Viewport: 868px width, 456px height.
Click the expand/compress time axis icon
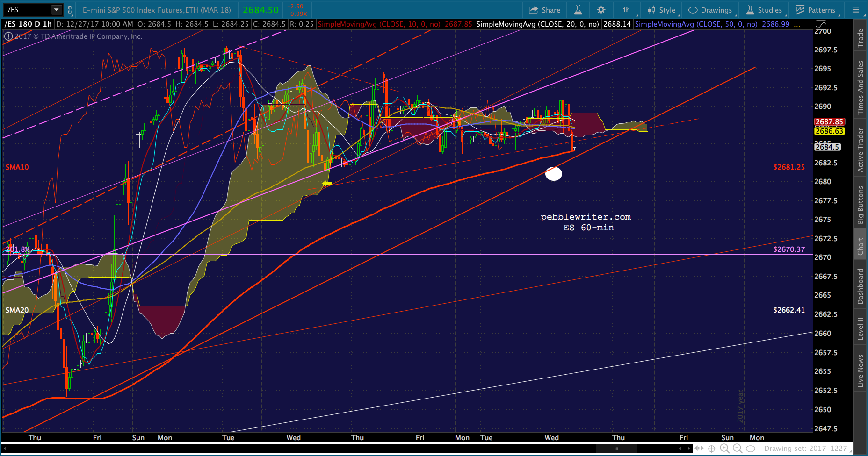[x=699, y=449]
